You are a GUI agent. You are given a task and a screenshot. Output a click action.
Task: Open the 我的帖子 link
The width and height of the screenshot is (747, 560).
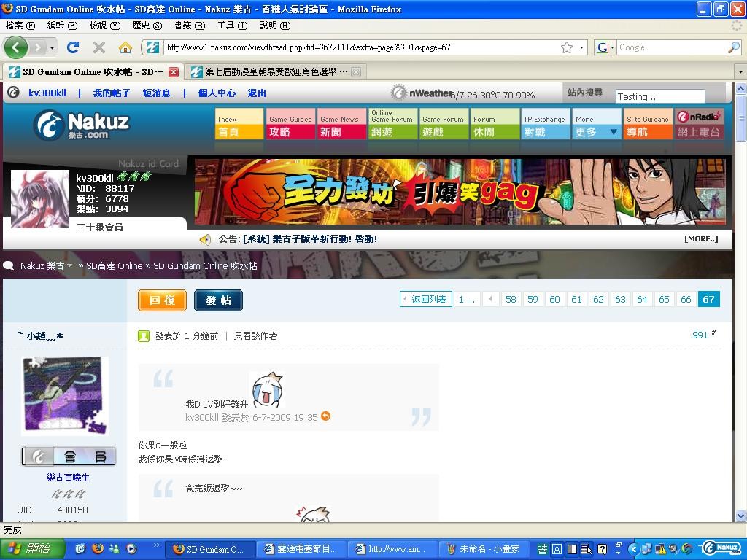[x=112, y=93]
